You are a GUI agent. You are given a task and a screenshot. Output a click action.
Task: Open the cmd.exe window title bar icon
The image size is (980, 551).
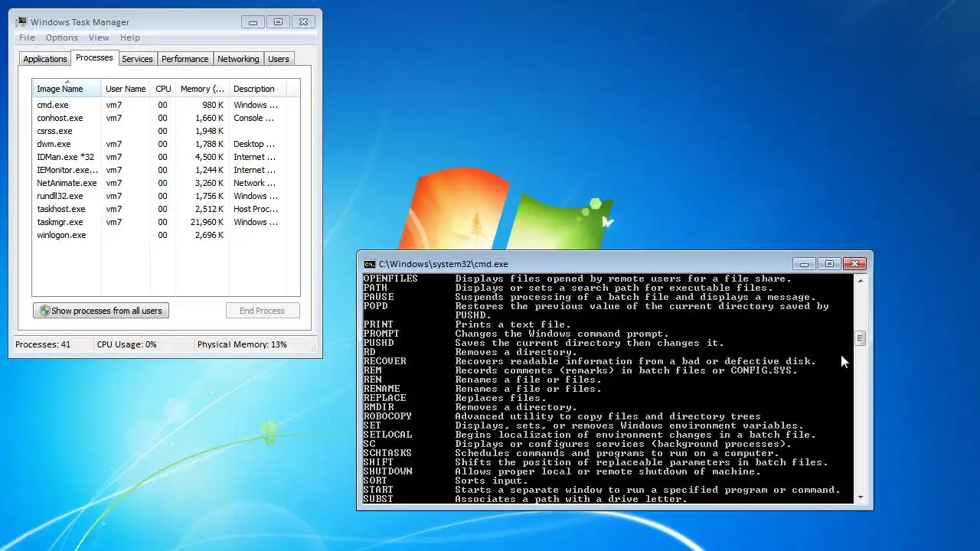click(x=370, y=264)
